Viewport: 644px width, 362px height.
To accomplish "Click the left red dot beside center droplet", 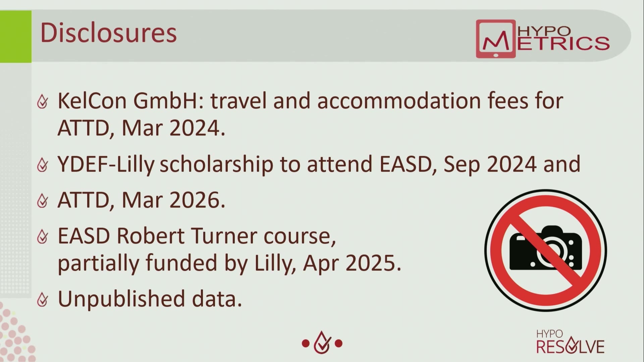I will [305, 344].
